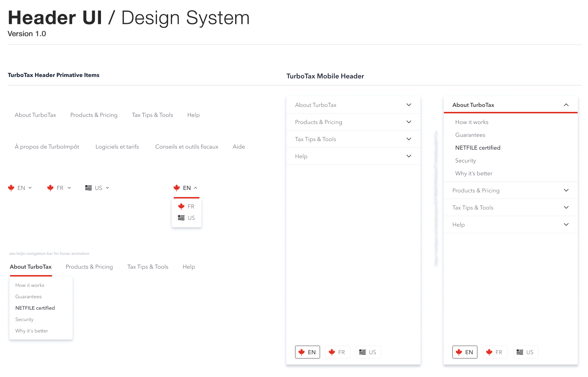Click Tax Tips & Tools beside the active About TurboTax tab
The width and height of the screenshot is (588, 377).
(x=148, y=267)
